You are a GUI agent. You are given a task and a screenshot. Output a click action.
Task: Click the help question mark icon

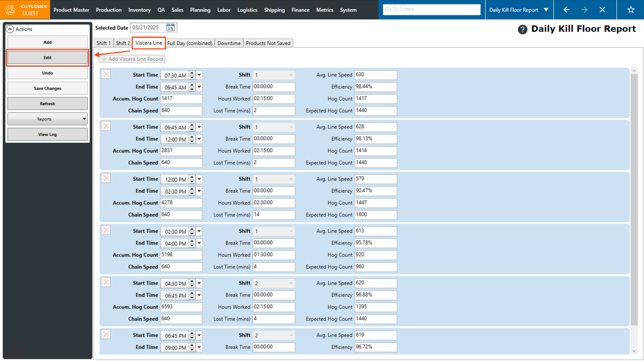(x=522, y=29)
